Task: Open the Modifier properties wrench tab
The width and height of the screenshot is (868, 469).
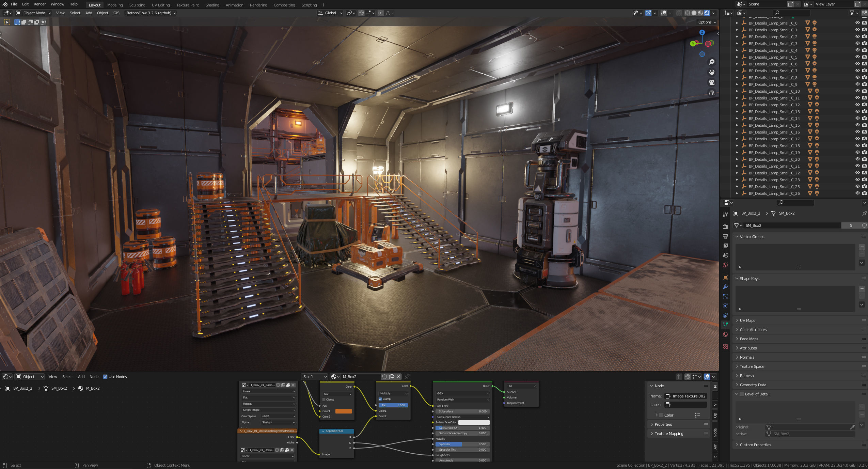Action: coord(725,287)
